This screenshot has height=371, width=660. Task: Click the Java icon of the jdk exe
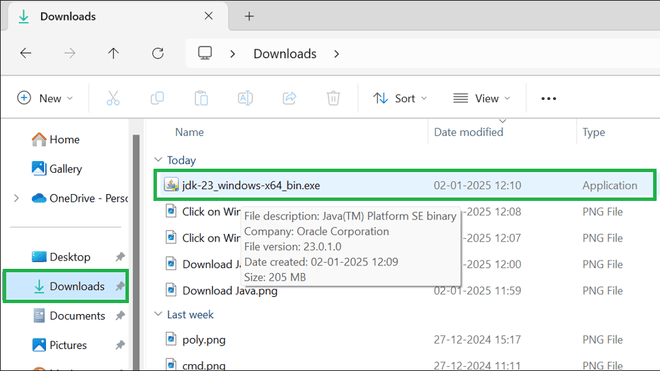[x=171, y=184]
